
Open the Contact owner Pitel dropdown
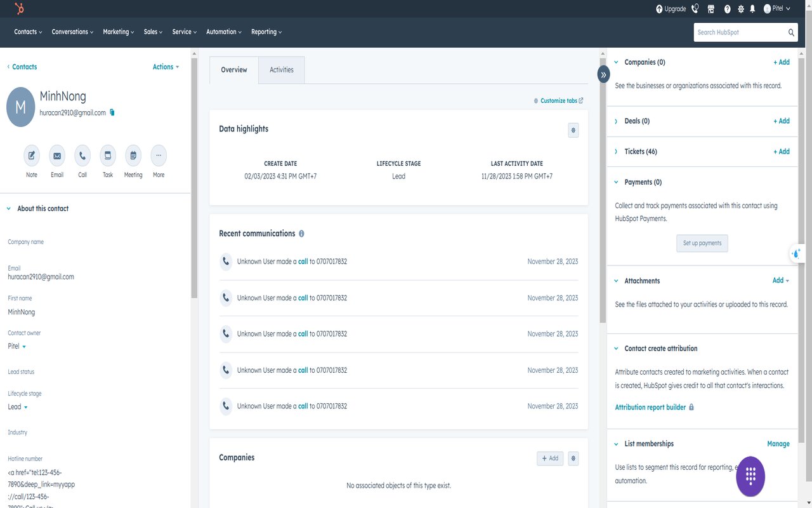(17, 346)
